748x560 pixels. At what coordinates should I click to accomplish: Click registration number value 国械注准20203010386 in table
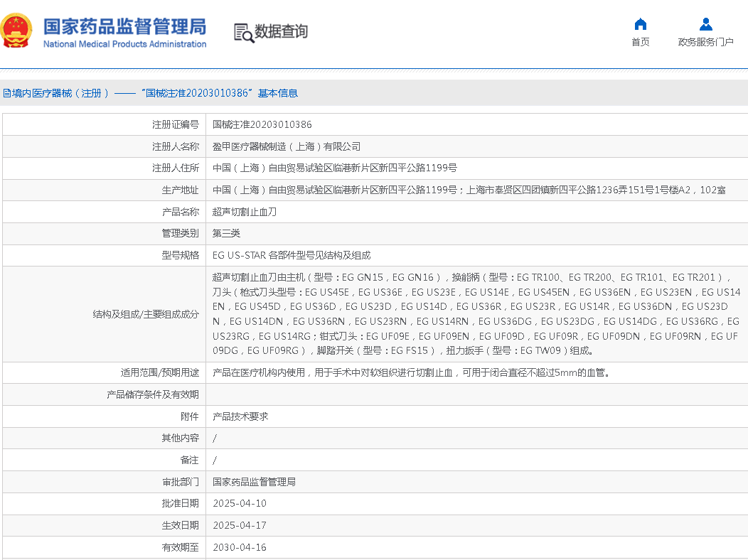262,124
